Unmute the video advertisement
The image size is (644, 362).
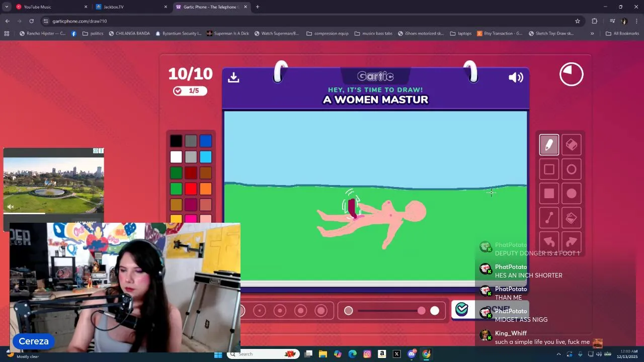pos(11,207)
